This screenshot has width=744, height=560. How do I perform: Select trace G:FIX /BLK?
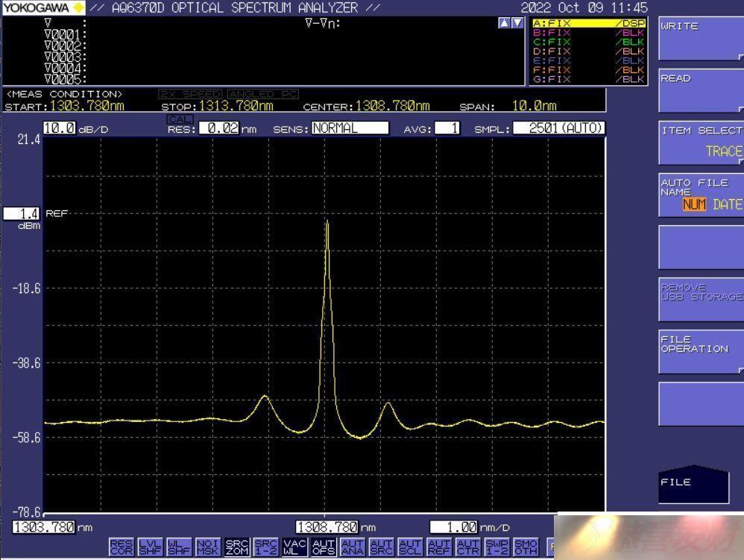click(589, 79)
